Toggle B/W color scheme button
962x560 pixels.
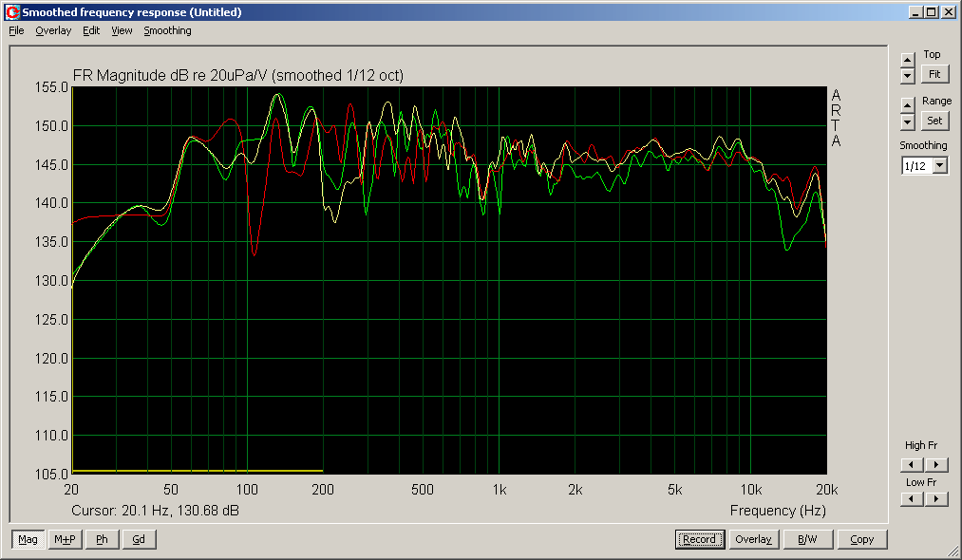[808, 539]
